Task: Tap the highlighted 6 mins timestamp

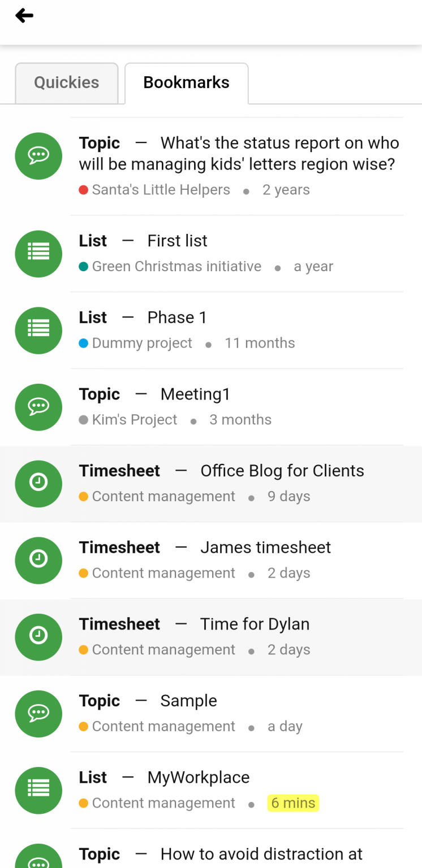Action: (x=293, y=802)
